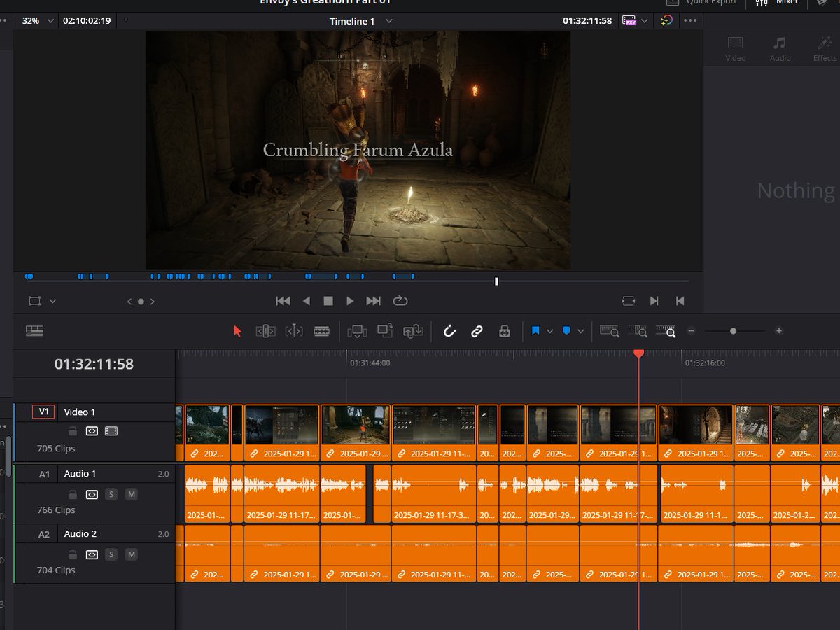Toggle timeline Snapping magnet
840x630 pixels.
point(449,331)
